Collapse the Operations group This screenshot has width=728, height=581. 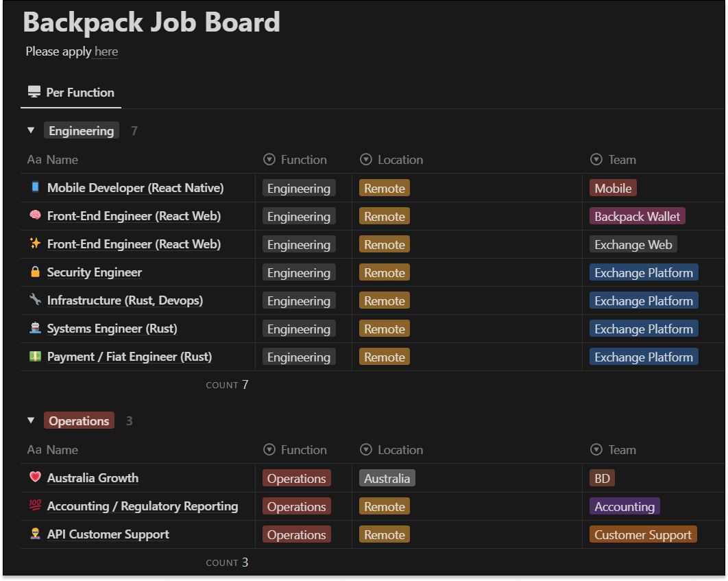31,420
